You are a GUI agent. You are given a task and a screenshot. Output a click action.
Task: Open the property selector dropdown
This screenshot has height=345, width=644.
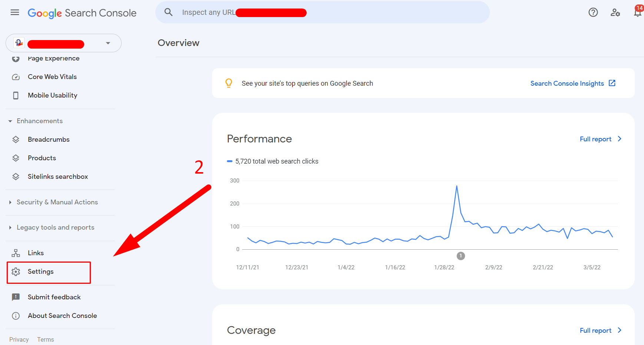click(63, 43)
